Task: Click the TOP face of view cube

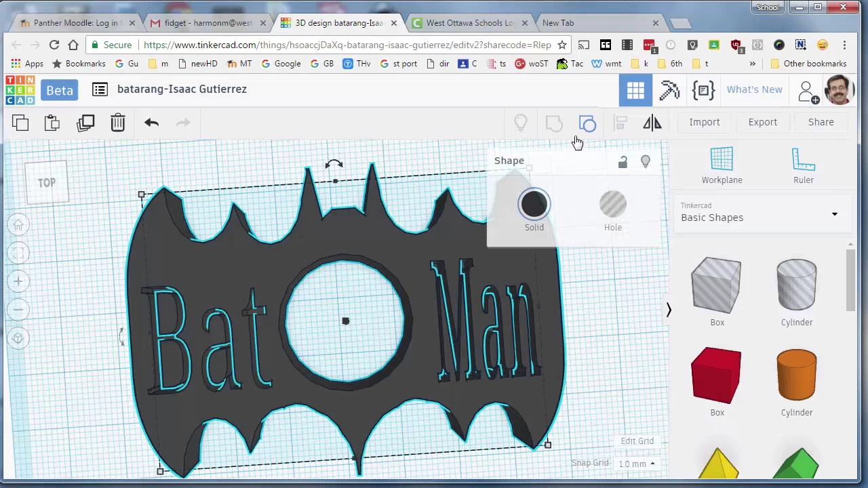Action: click(x=47, y=182)
